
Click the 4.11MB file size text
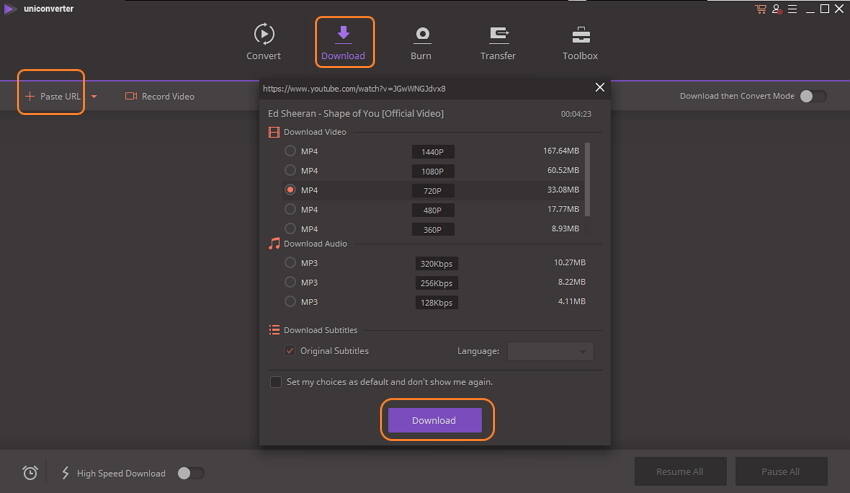571,301
